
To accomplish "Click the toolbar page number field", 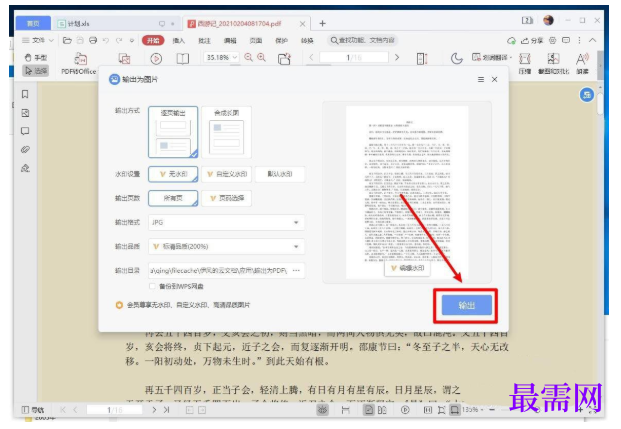I will 354,57.
